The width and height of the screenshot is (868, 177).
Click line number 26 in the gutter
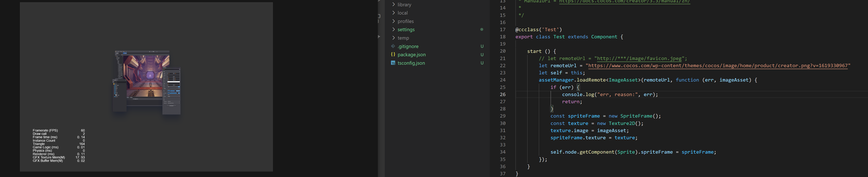coord(502,95)
